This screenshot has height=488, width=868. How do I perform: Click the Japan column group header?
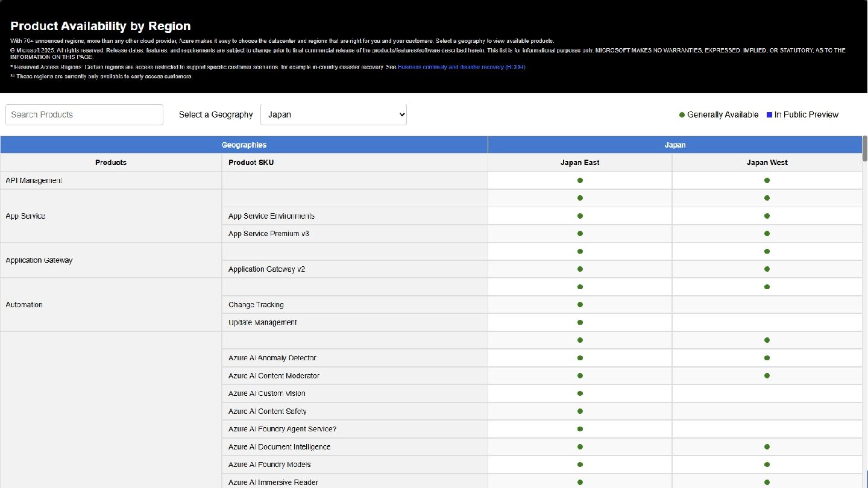675,145
